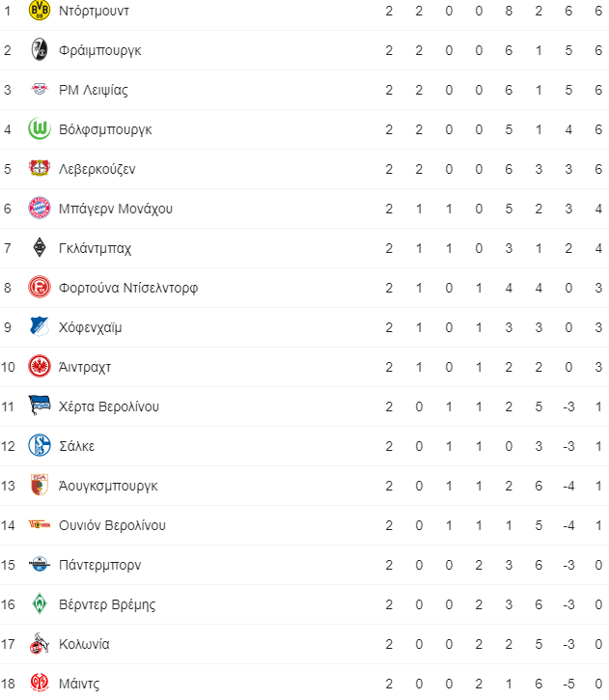
Task: Click the Bayer Leverkusen crest
Action: (40, 168)
